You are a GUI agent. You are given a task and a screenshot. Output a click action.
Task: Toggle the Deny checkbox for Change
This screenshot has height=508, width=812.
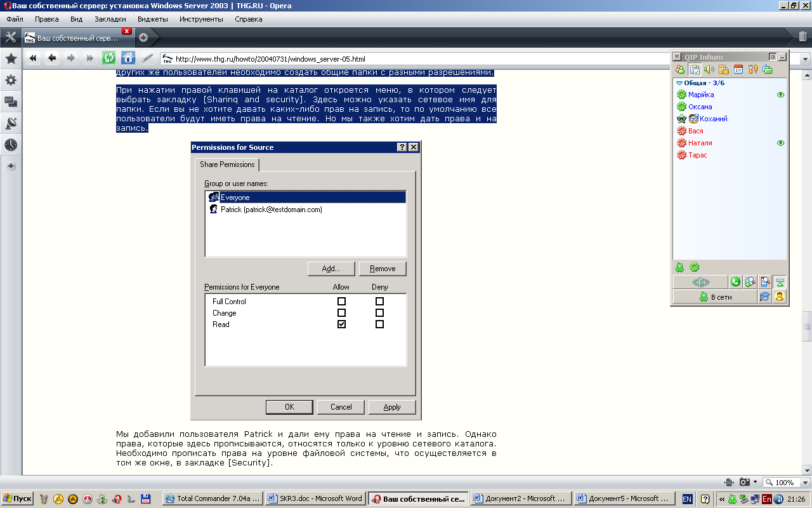pyautogui.click(x=379, y=313)
